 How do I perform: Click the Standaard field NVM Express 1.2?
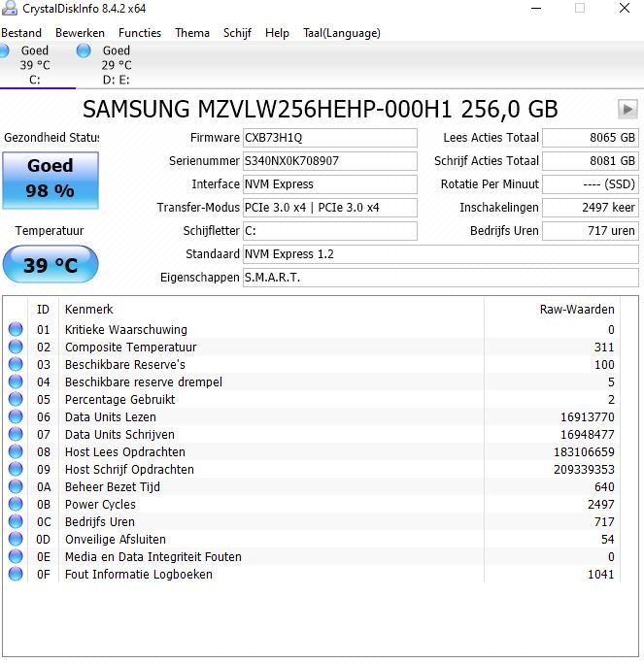point(440,254)
